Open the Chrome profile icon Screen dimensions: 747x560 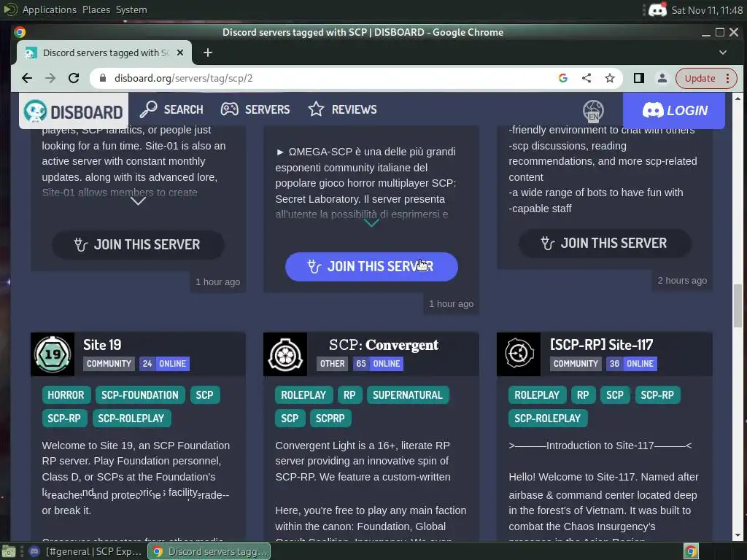662,78
